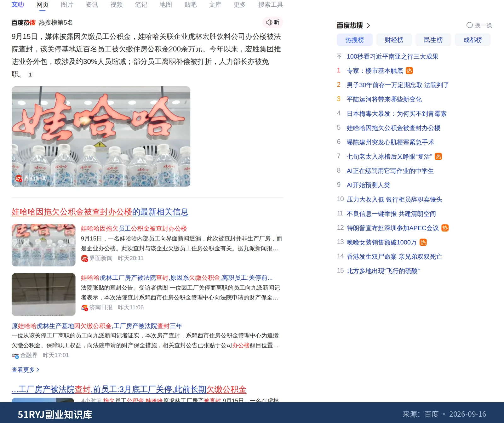The height and width of the screenshot is (423, 504).
Task: Click the 热 badge beside 晚晚女装销售额
Action: pos(423,242)
